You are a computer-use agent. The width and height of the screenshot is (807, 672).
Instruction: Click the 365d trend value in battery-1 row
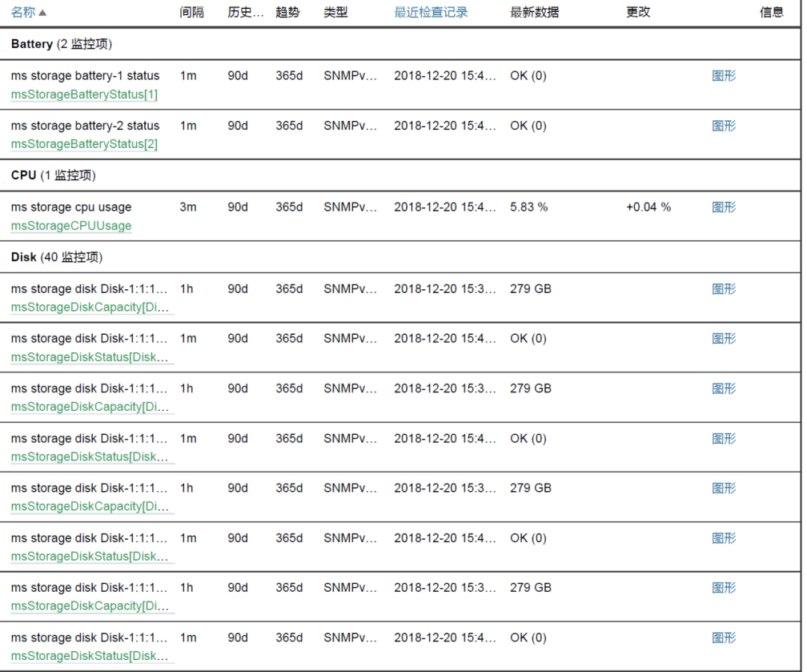click(x=289, y=76)
